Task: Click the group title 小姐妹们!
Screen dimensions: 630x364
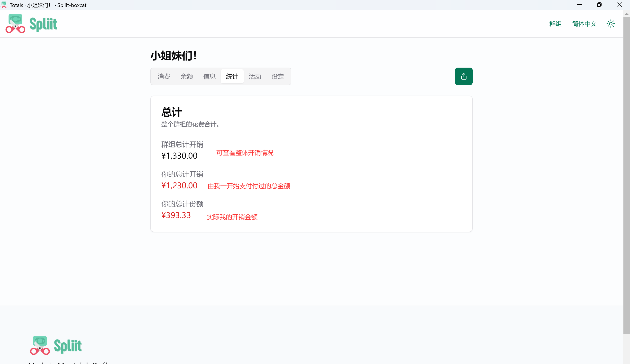Action: click(x=174, y=56)
